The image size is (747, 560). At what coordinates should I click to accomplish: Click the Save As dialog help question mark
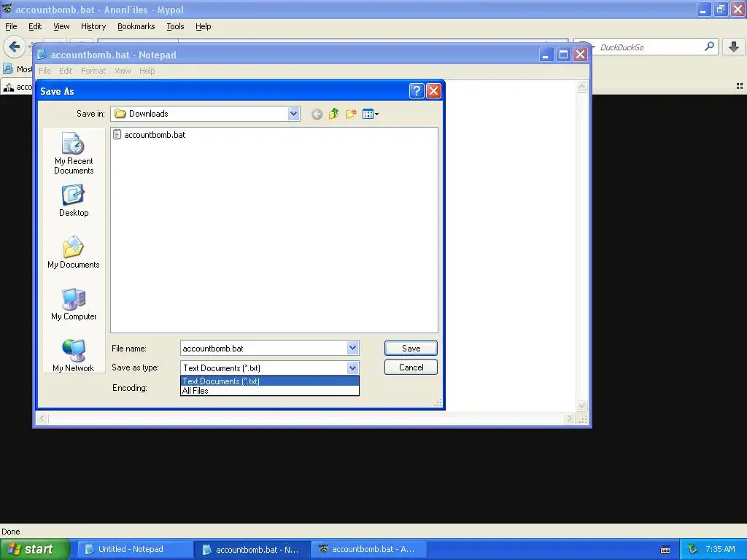pyautogui.click(x=417, y=91)
